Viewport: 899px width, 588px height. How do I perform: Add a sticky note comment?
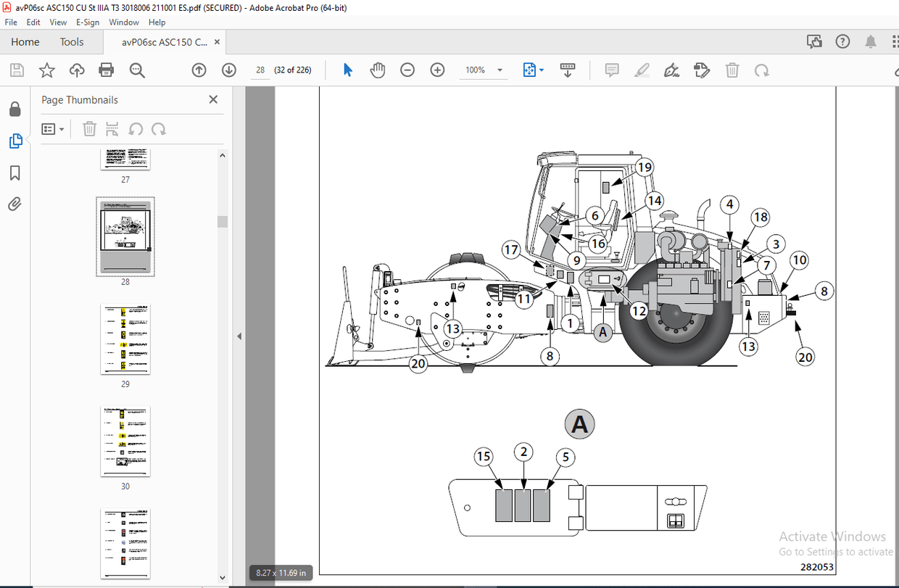tap(611, 70)
